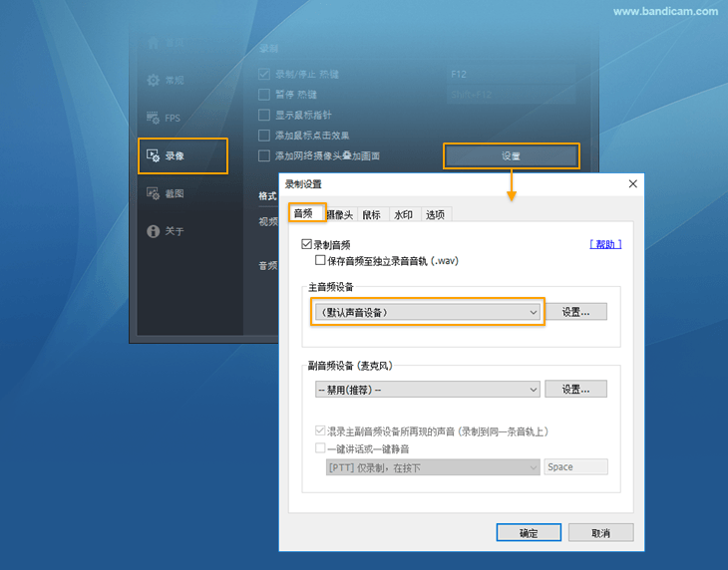The height and width of the screenshot is (570, 728).
Task: Open the 帮助 help link
Action: 605,244
